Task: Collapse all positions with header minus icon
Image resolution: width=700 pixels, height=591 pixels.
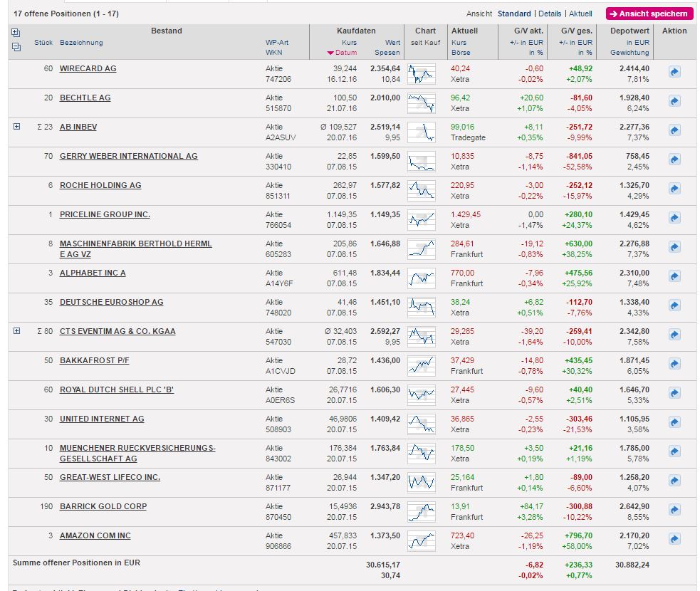Action: [16, 47]
